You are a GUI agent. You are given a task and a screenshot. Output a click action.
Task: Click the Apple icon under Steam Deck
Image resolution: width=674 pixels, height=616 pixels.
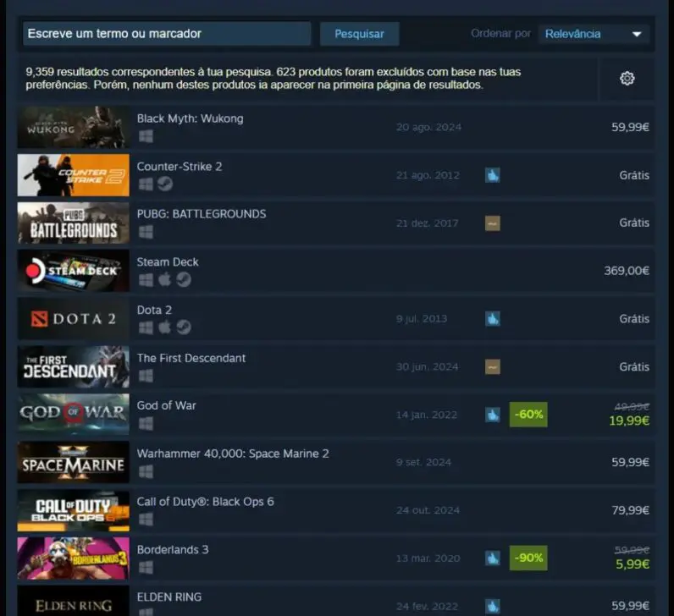164,279
